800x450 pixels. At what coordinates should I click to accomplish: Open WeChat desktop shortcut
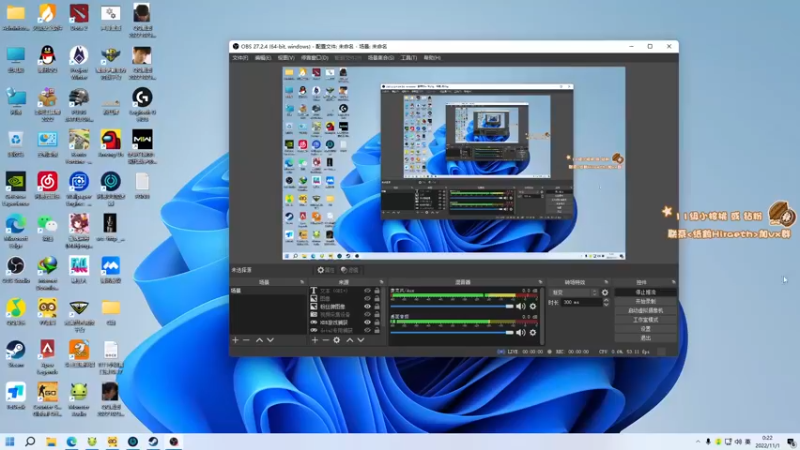(47, 228)
